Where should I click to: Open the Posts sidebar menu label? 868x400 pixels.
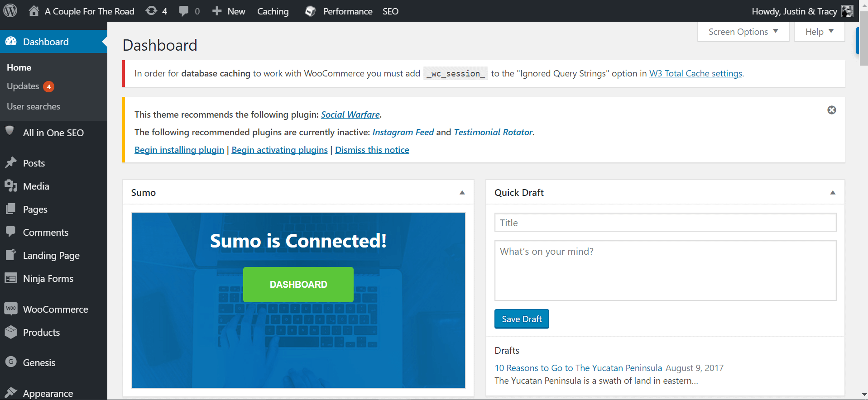[x=34, y=163]
